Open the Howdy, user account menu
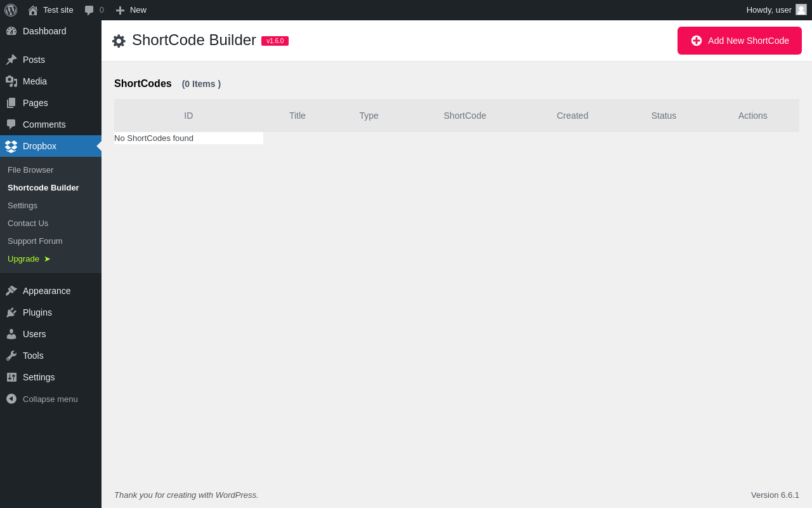This screenshot has height=508, width=812. [x=776, y=10]
